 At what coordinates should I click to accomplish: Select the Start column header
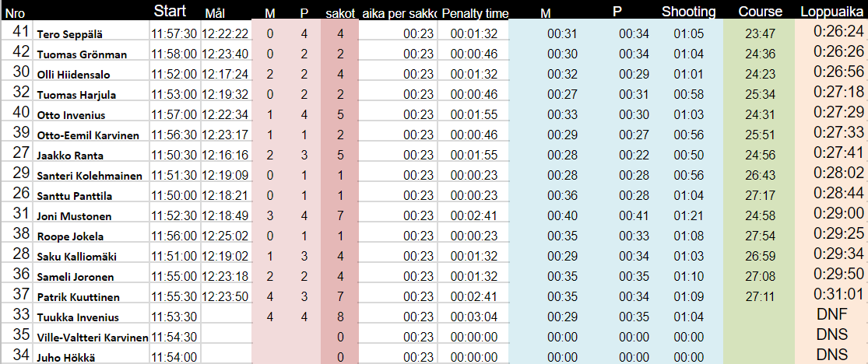click(x=170, y=12)
